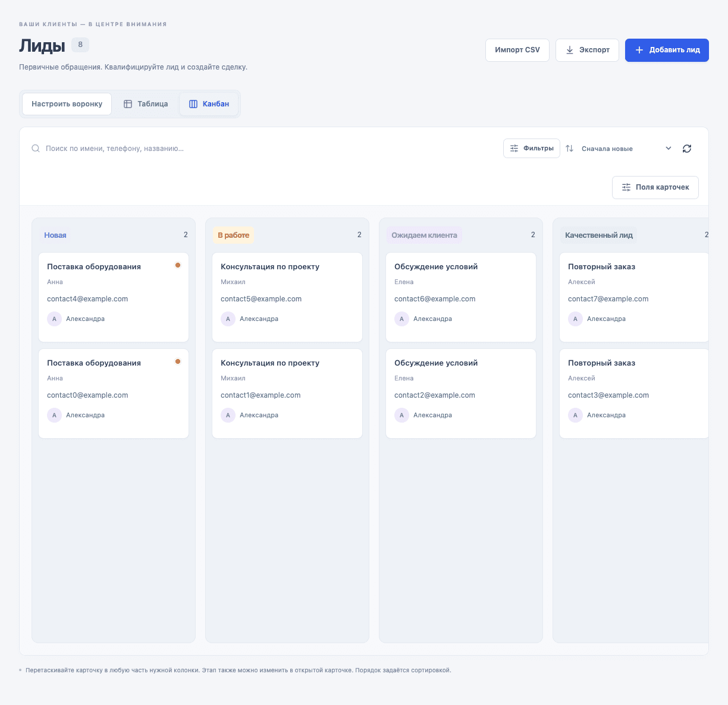Click the Новая column header label

(55, 235)
